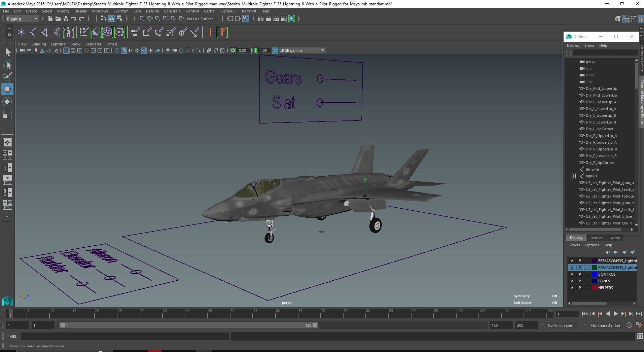Click the Open scene folder icon
644x352 pixels.
coord(58,19)
